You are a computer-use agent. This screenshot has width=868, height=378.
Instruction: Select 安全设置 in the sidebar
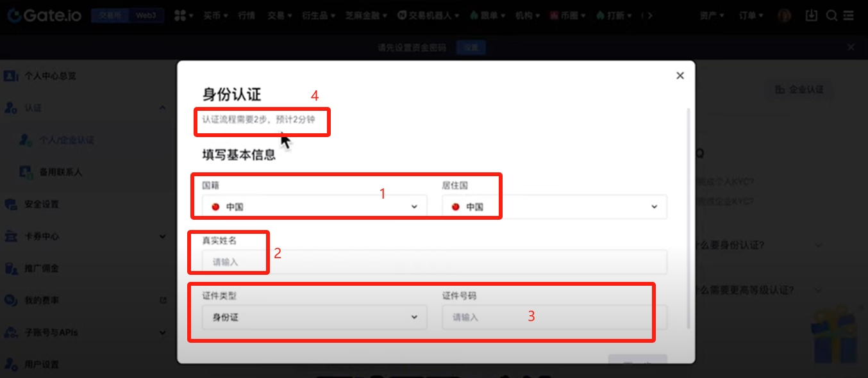[42, 204]
